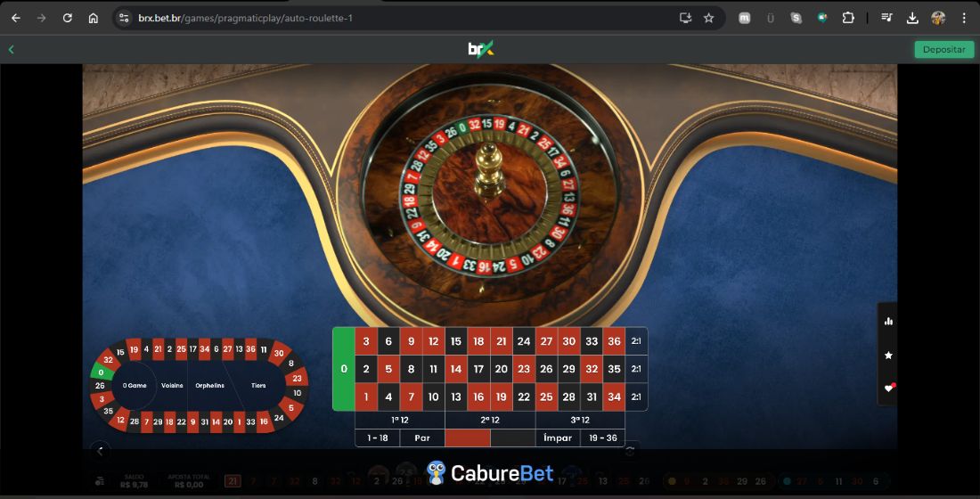Click the browser home icon
This screenshot has height=499, width=980.
94,18
